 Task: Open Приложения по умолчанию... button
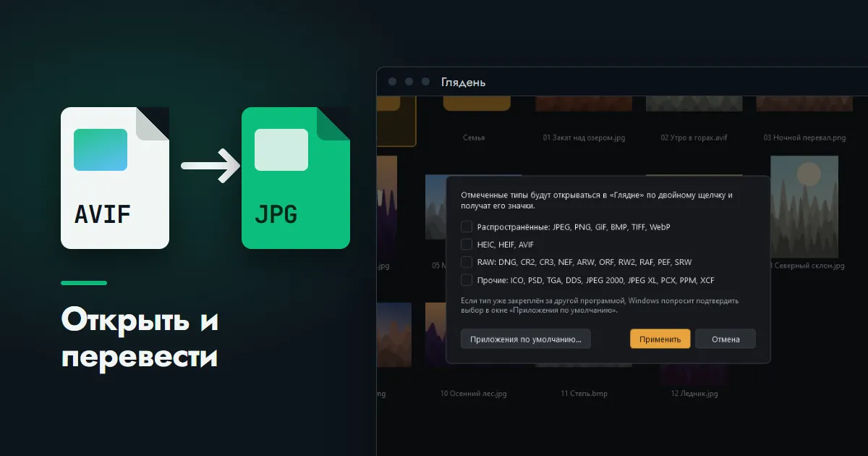click(x=526, y=339)
